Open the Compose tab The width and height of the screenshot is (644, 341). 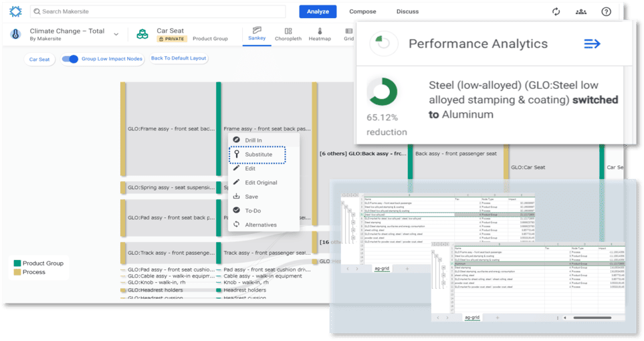(362, 11)
